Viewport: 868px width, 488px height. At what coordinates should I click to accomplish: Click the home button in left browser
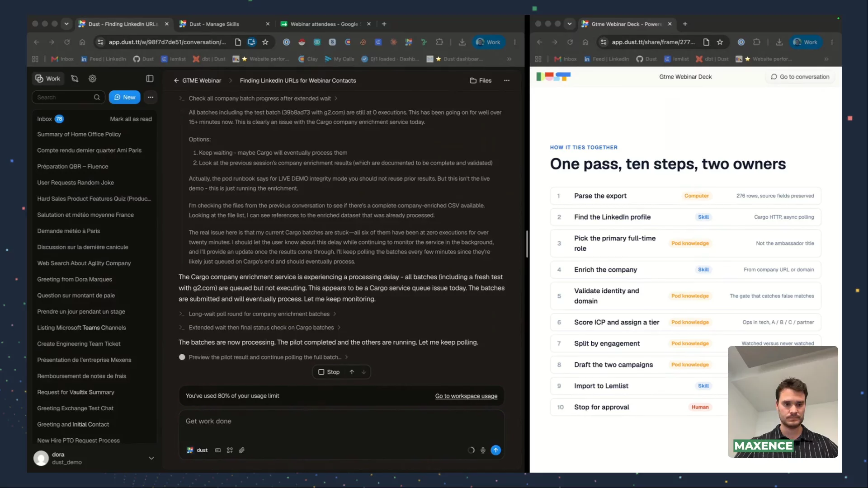tap(82, 42)
